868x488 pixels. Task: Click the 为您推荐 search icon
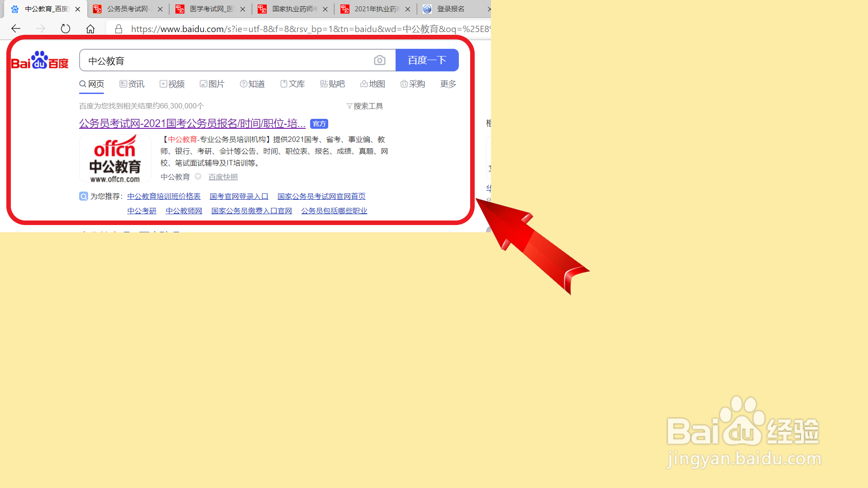pos(84,196)
